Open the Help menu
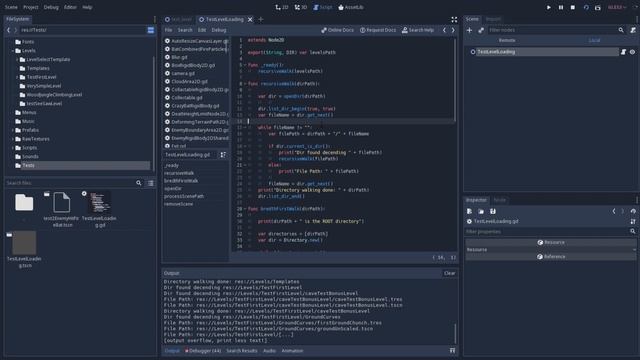This screenshot has height=360, width=640. [87, 7]
